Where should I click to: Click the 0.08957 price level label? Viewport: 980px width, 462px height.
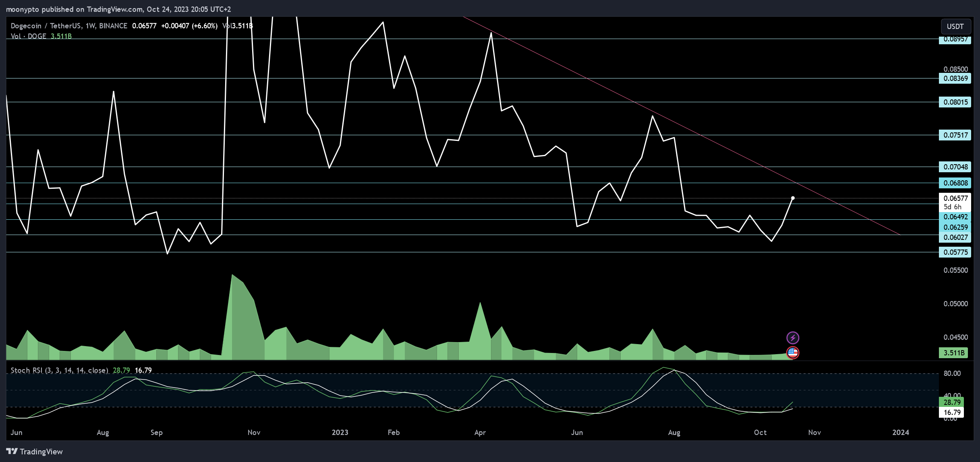point(955,39)
